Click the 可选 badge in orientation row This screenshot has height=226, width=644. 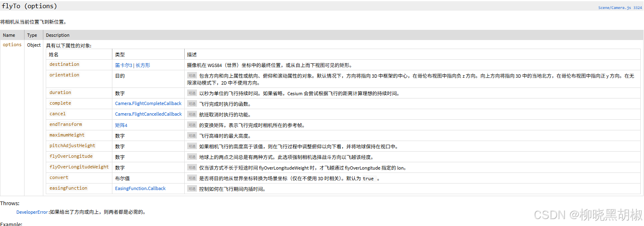(x=192, y=76)
